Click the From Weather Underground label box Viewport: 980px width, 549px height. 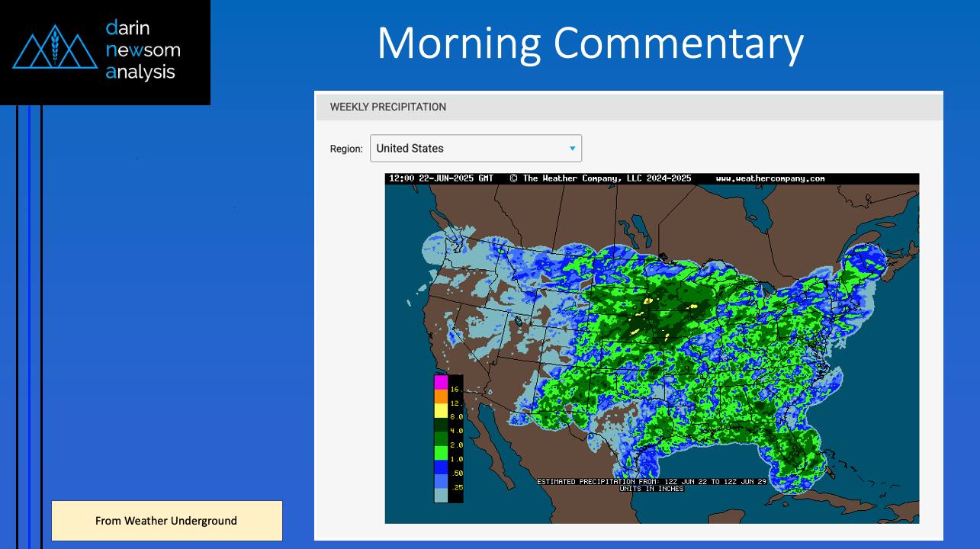coord(166,521)
